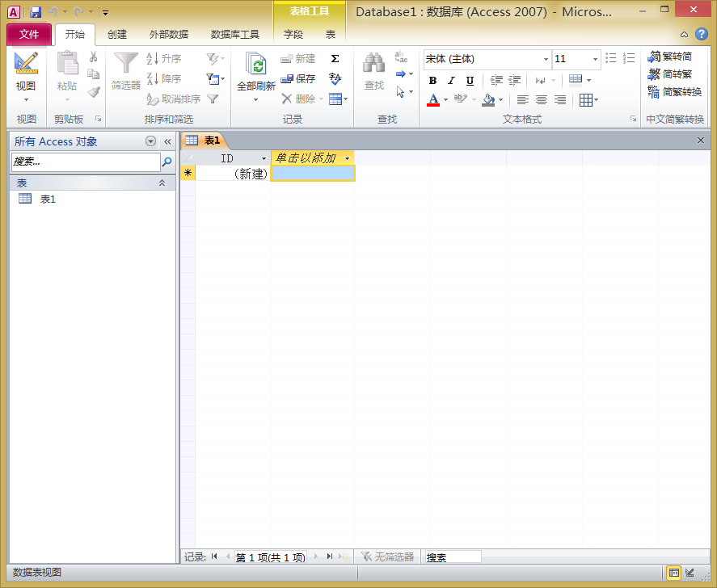The height and width of the screenshot is (588, 717).
Task: Click 取消排序 to remove sorting
Action: pos(174,99)
